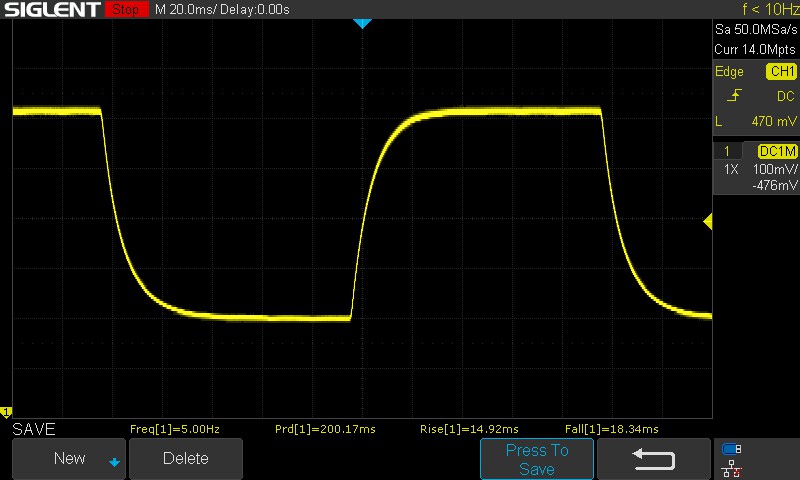Click the DC trigger coupling label
This screenshot has height=480, width=800.
(x=786, y=96)
